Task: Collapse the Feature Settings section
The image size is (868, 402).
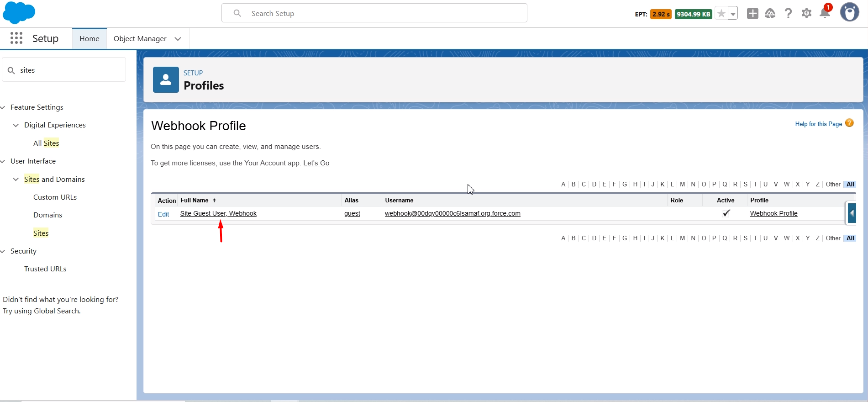Action: coord(3,107)
